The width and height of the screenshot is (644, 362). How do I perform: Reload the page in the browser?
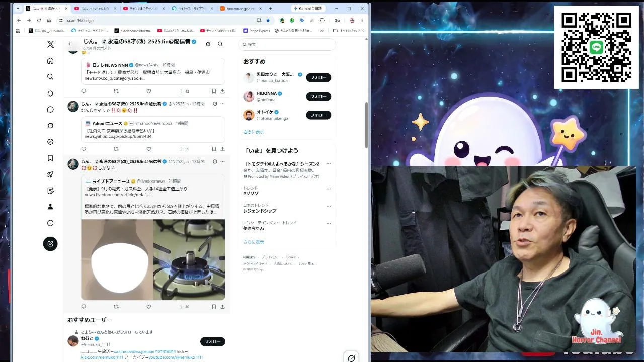tap(39, 20)
